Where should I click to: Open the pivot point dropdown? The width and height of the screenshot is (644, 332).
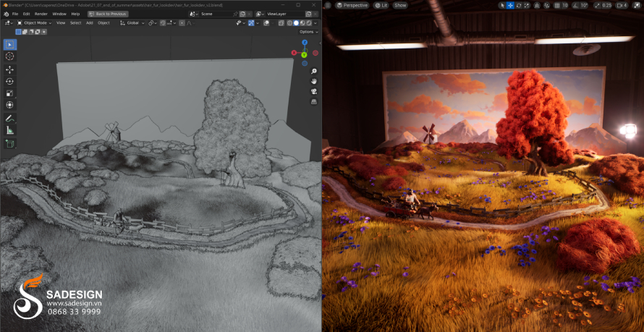[x=153, y=23]
